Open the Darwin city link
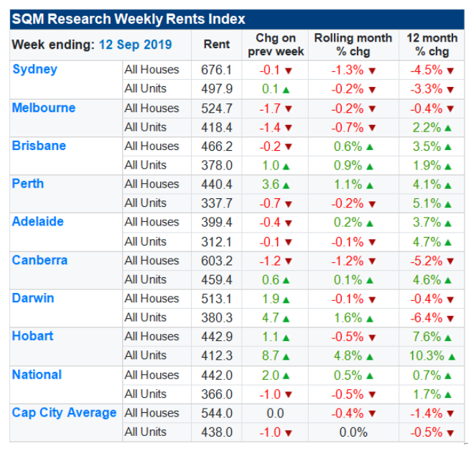Screen dimensions: 476x451 (33, 298)
